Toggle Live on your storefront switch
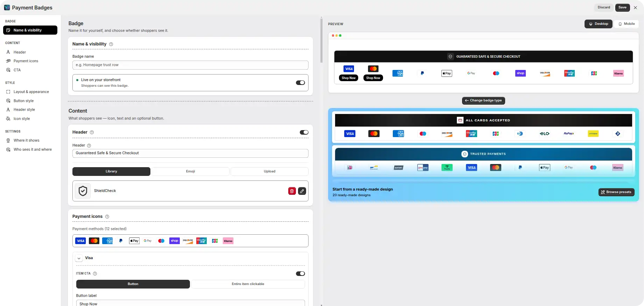This screenshot has height=306, width=644. click(300, 83)
